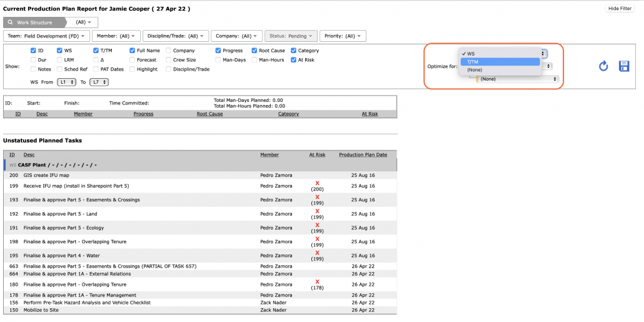Uncheck the Category checkbox
This screenshot has height=322, width=644.
(294, 51)
